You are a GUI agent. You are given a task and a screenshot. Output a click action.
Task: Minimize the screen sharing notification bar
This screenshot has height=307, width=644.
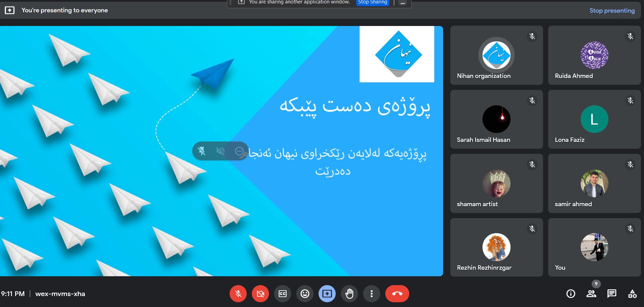[x=403, y=3]
